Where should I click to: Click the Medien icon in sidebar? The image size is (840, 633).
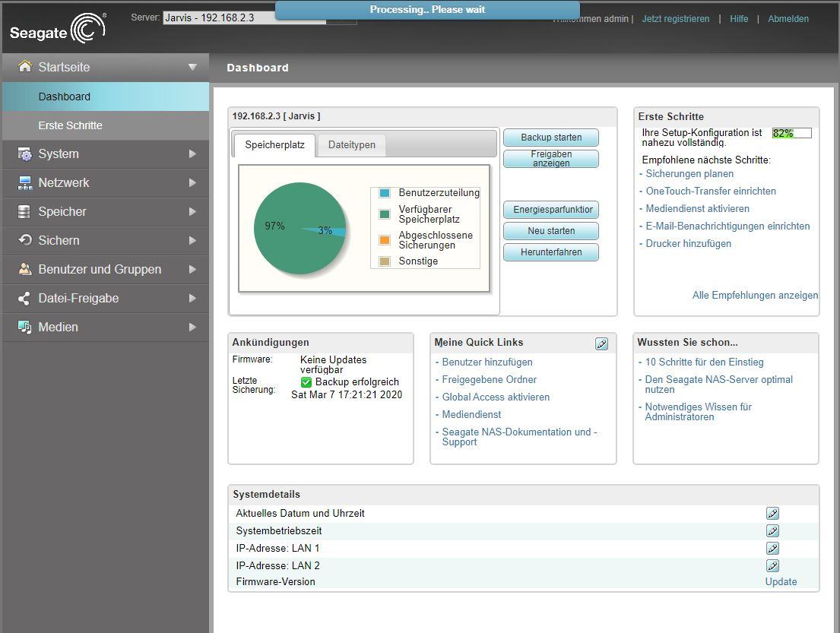tap(24, 327)
